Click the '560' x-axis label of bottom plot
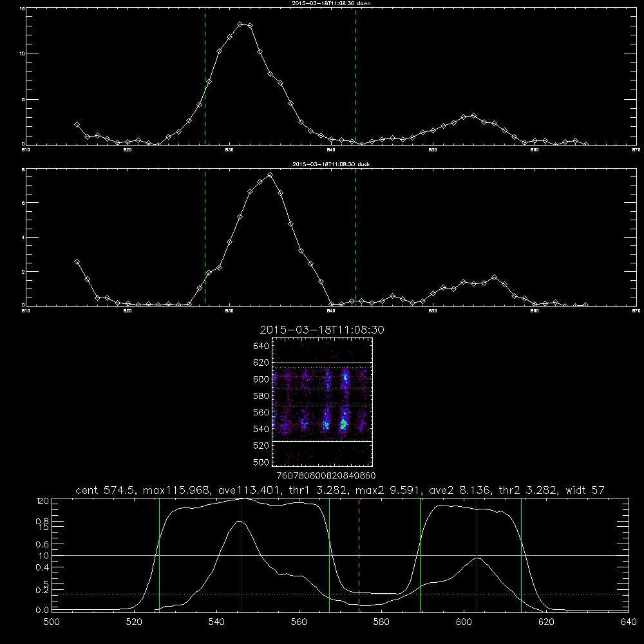 299,622
